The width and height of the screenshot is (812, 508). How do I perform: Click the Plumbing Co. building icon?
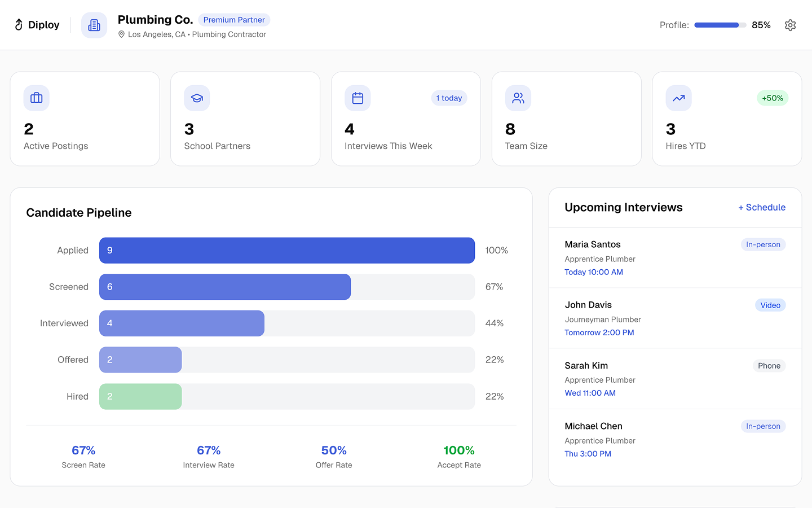tap(94, 25)
